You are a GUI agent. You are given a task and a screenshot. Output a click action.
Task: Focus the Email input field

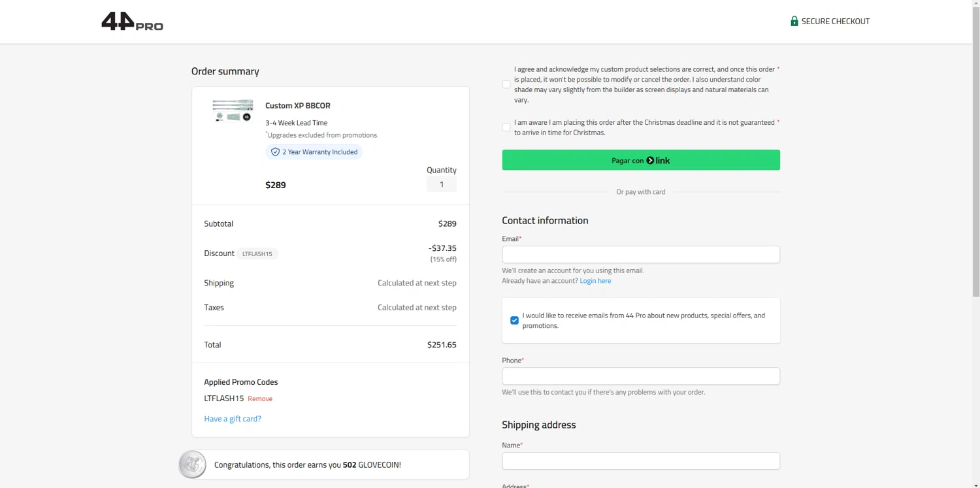[x=640, y=255]
